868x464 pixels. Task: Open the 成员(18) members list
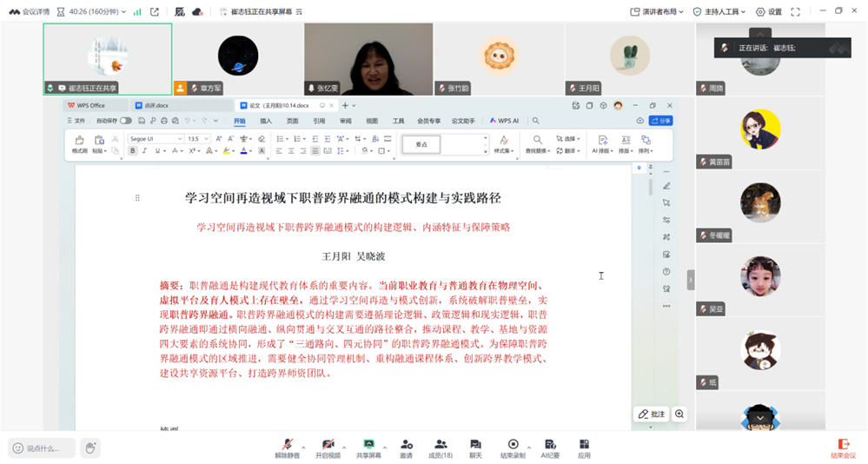tap(441, 448)
